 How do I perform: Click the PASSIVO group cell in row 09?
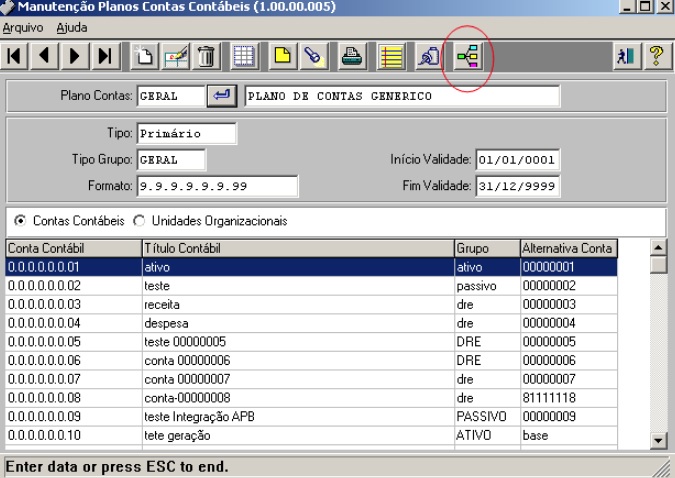tap(487, 416)
